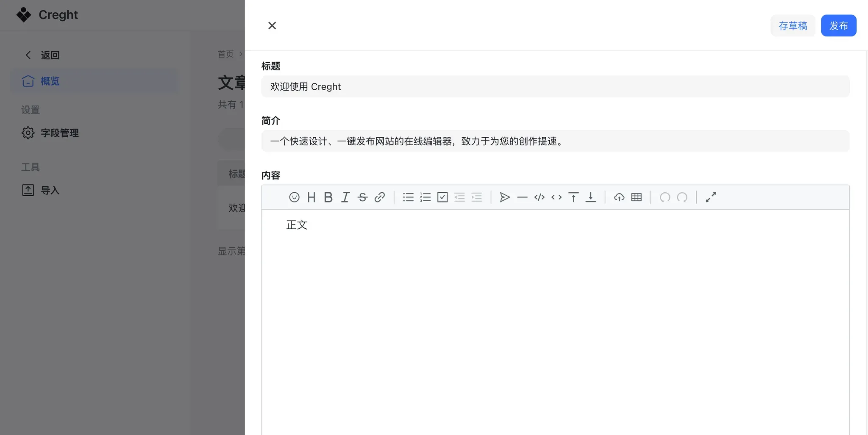Apply strikethrough to the text
Viewport: 868px width, 435px height.
tap(362, 197)
